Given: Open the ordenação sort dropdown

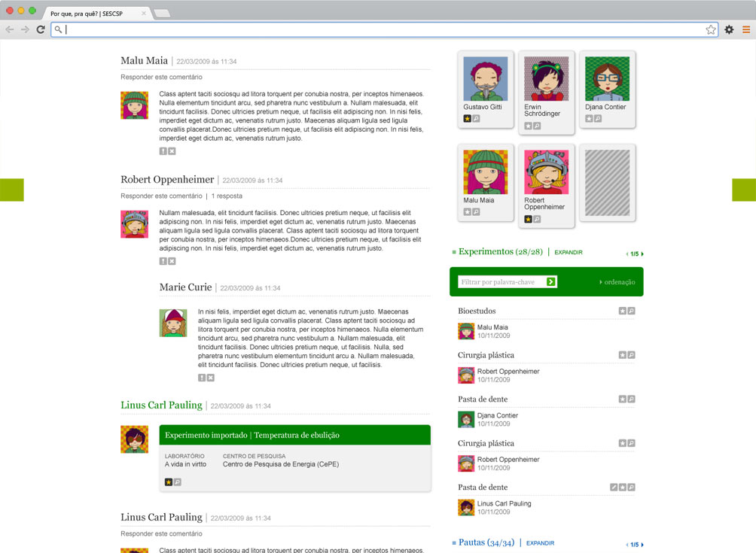Looking at the screenshot, I should click(618, 282).
